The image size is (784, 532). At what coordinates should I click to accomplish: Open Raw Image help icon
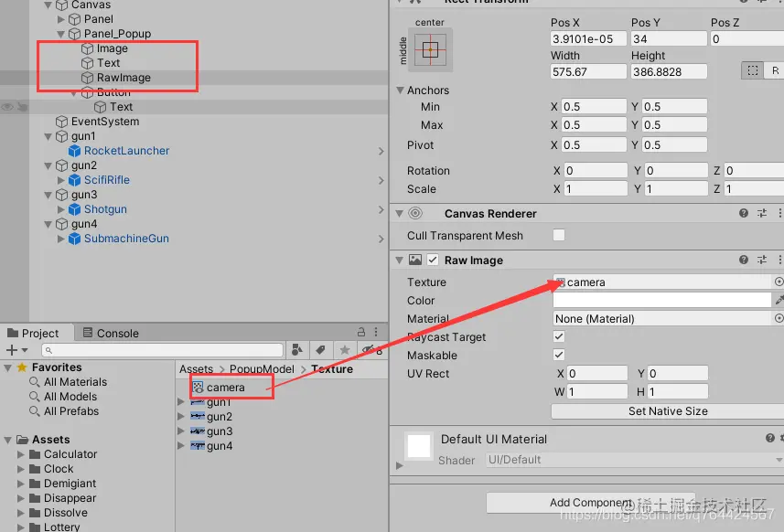click(744, 260)
